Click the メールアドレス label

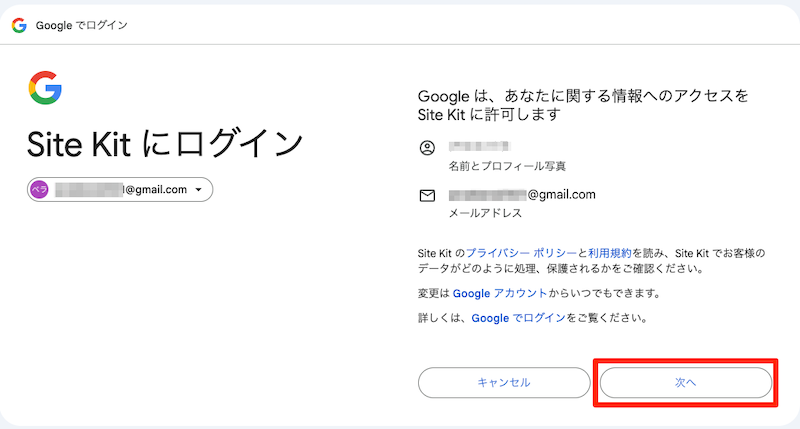(x=485, y=213)
